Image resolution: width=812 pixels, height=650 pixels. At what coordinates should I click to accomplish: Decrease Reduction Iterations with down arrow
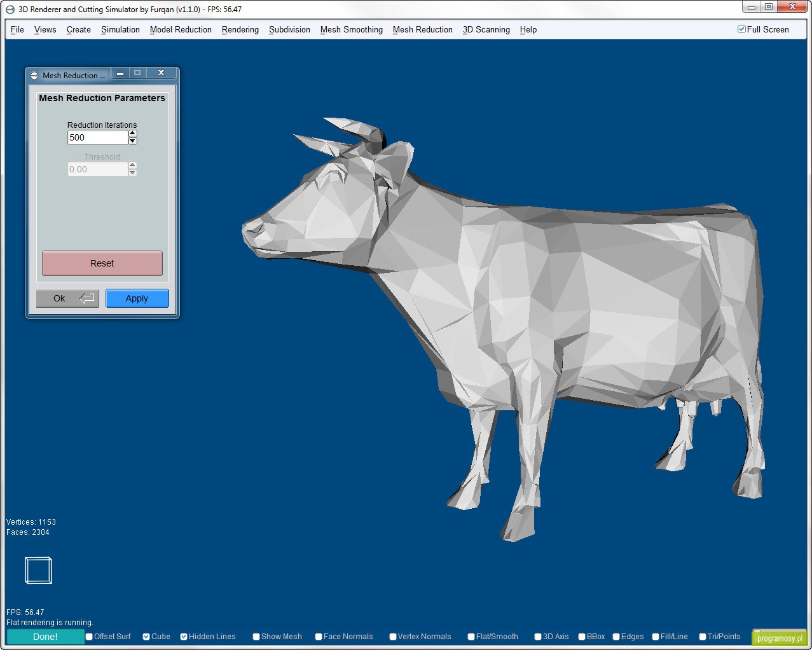tap(132, 141)
